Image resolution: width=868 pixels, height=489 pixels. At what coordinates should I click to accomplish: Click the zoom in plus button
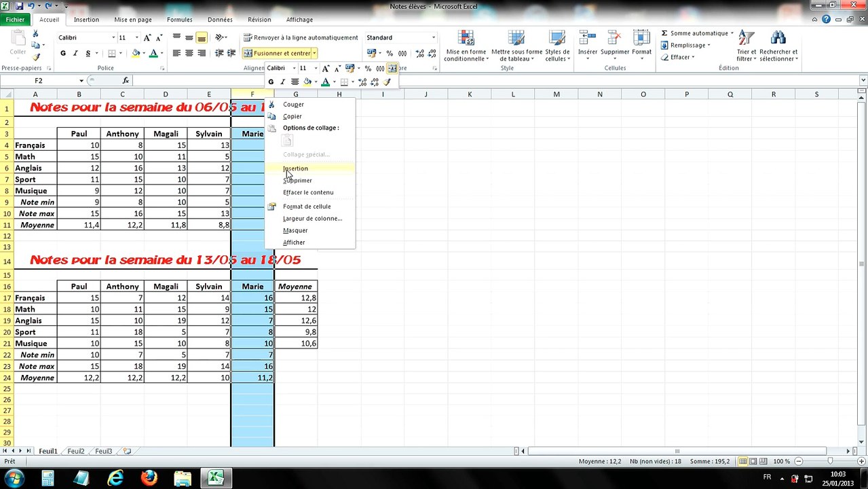tap(862, 462)
